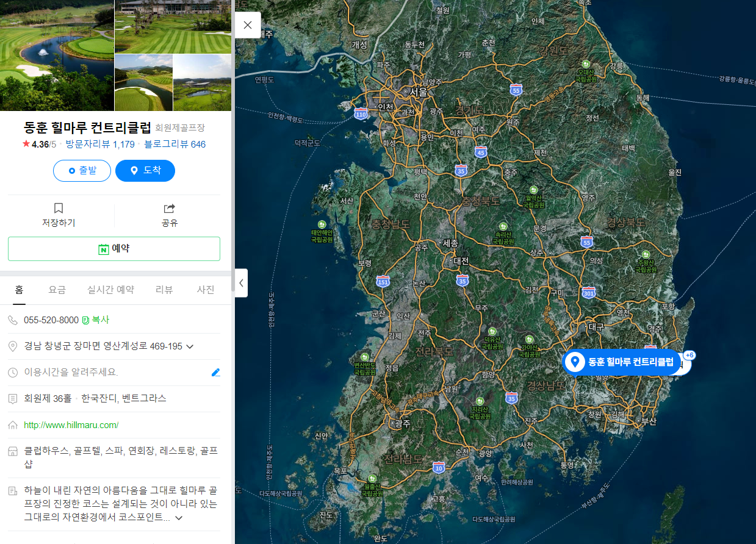Click the clock icon for hours
This screenshot has height=544, width=756.
pos(13,372)
